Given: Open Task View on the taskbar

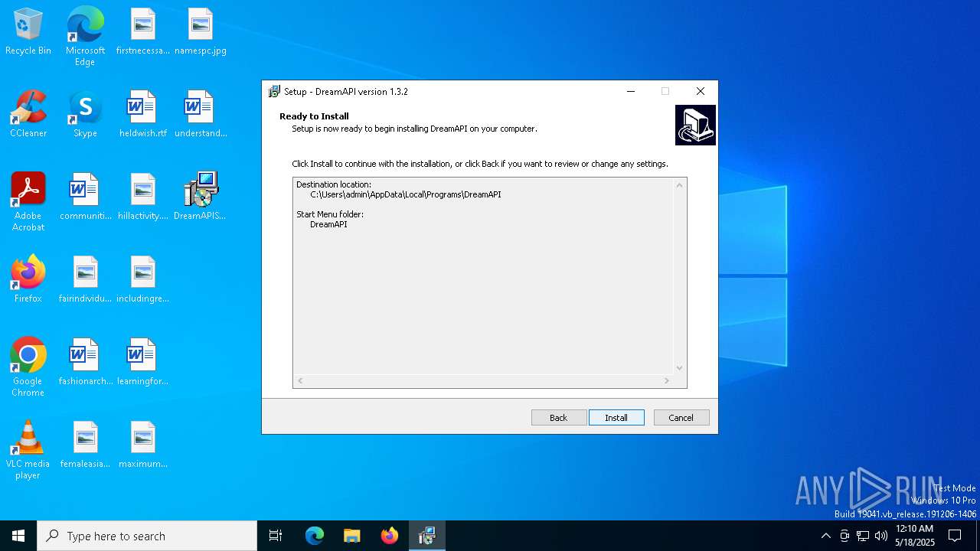Looking at the screenshot, I should [x=276, y=536].
